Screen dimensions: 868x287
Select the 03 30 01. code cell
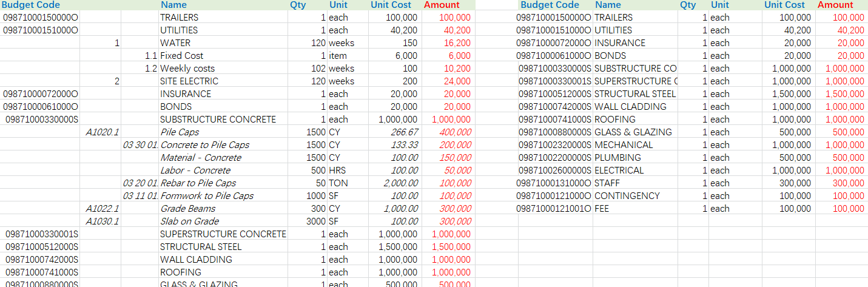click(141, 145)
